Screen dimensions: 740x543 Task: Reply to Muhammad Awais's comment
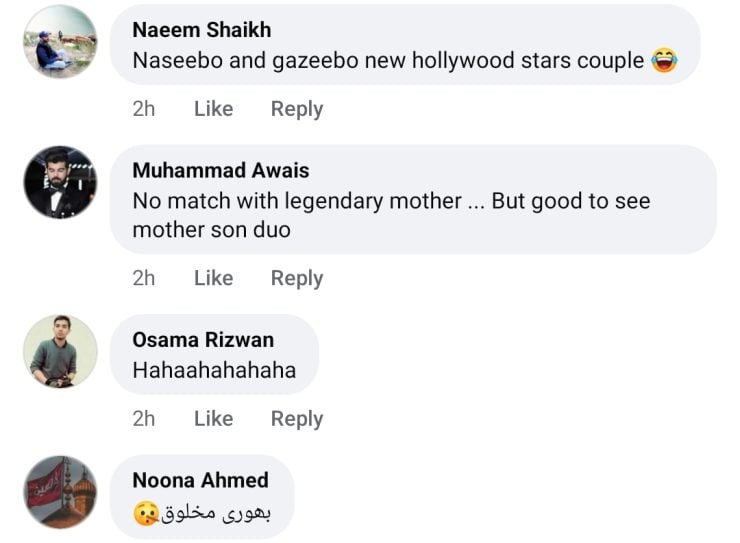[x=297, y=278]
